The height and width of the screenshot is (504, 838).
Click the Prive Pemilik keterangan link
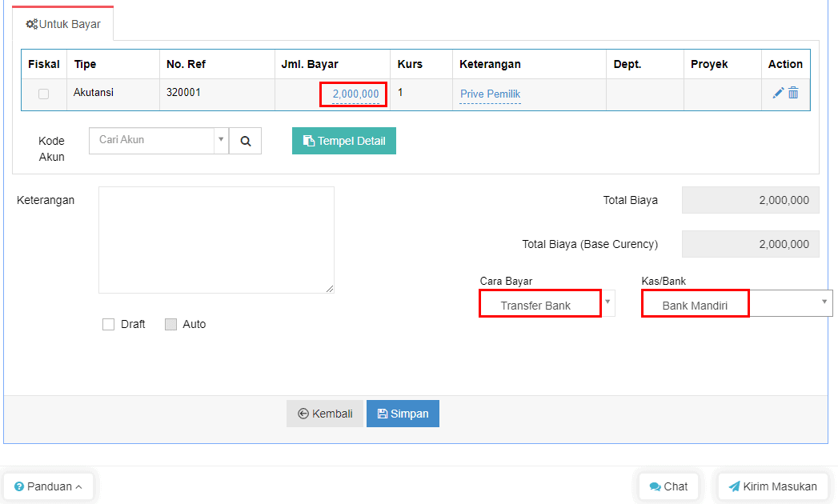(490, 94)
